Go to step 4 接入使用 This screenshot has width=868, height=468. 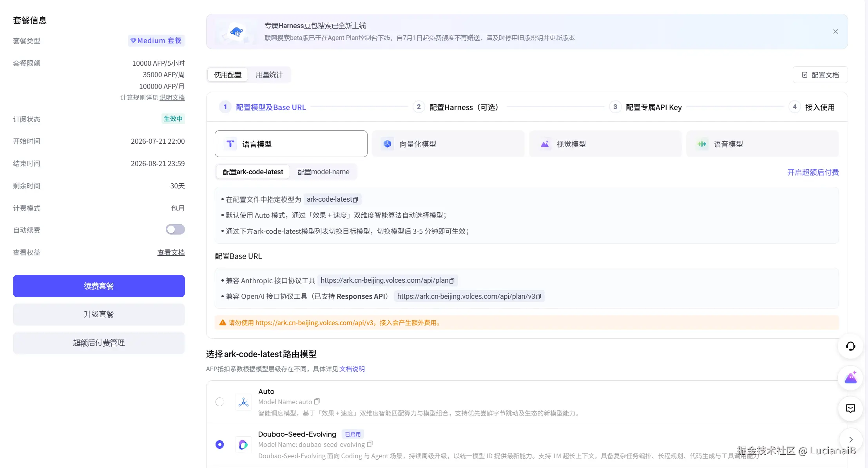(812, 107)
